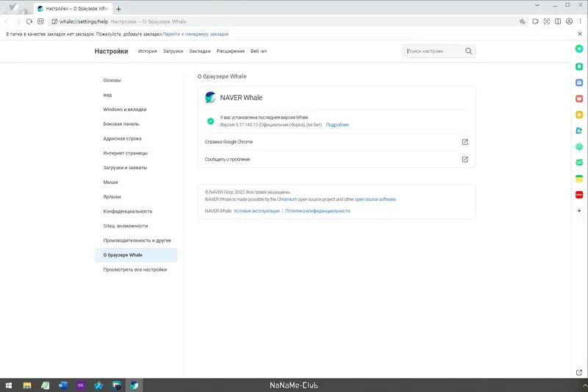
Task: Select Вид in settings sidebar
Action: pos(107,95)
